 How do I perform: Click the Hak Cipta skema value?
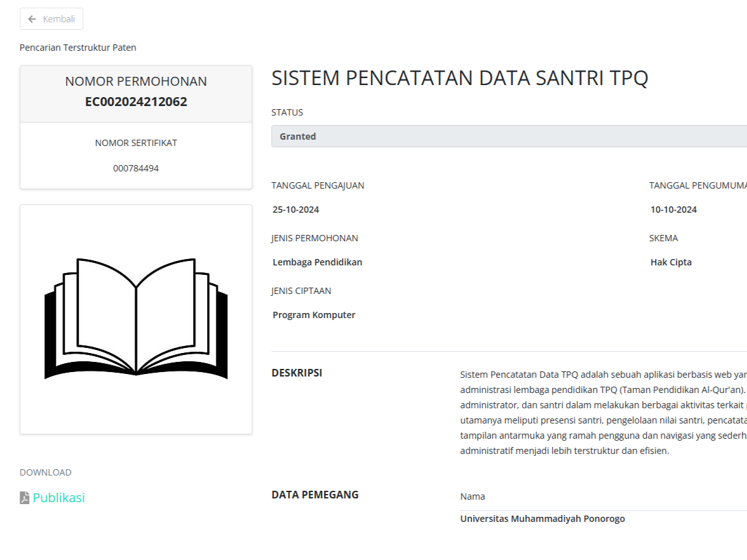[x=671, y=262]
